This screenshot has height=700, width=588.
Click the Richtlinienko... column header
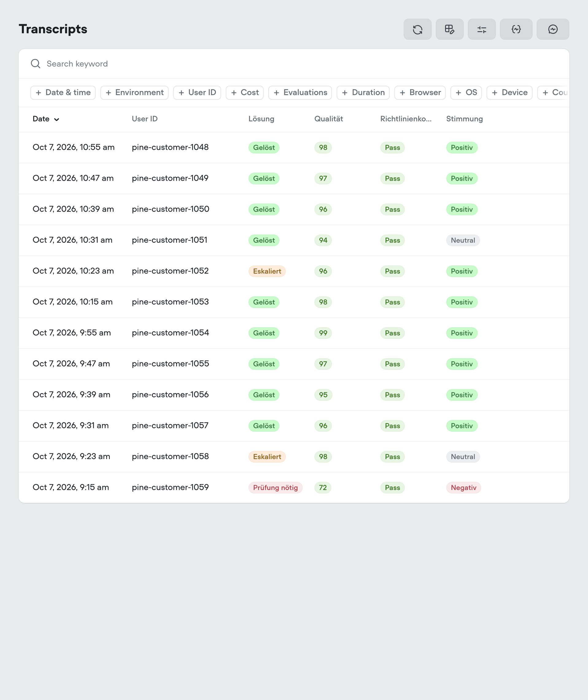pos(406,119)
